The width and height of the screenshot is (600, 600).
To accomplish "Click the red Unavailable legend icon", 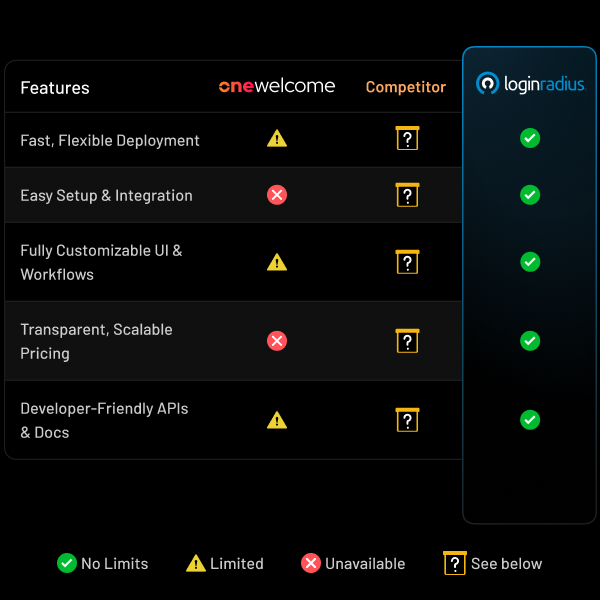I will (311, 563).
